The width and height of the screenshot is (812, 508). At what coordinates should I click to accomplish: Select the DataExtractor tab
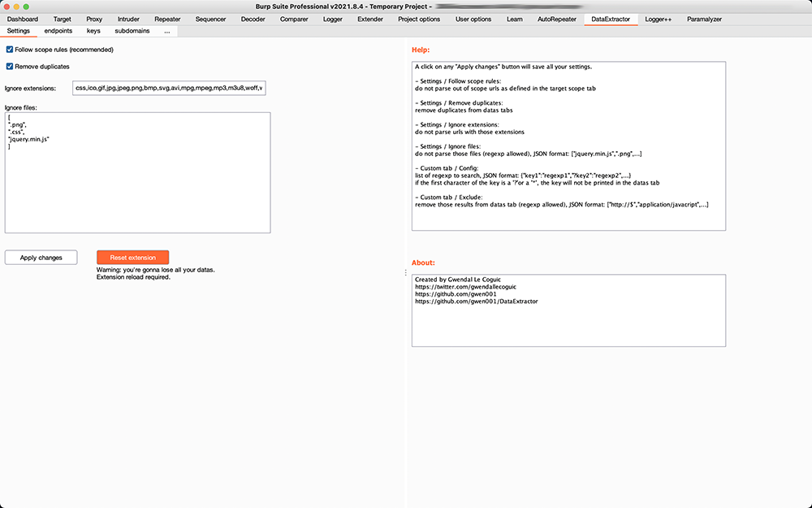(611, 20)
